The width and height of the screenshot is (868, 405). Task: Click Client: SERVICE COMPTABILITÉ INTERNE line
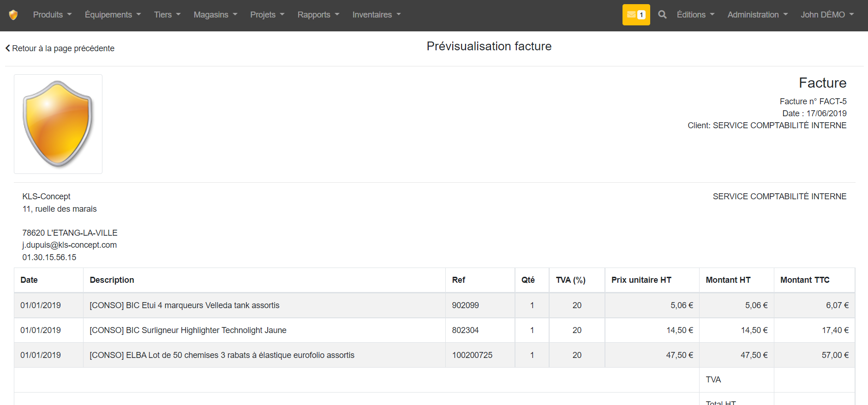coord(767,125)
